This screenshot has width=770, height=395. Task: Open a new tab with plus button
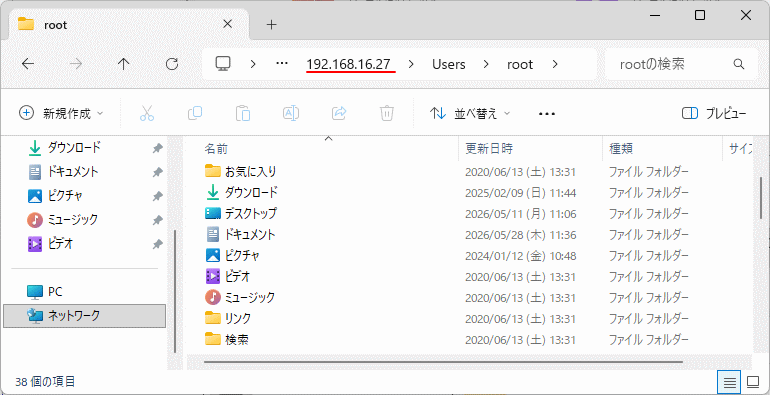coord(272,25)
